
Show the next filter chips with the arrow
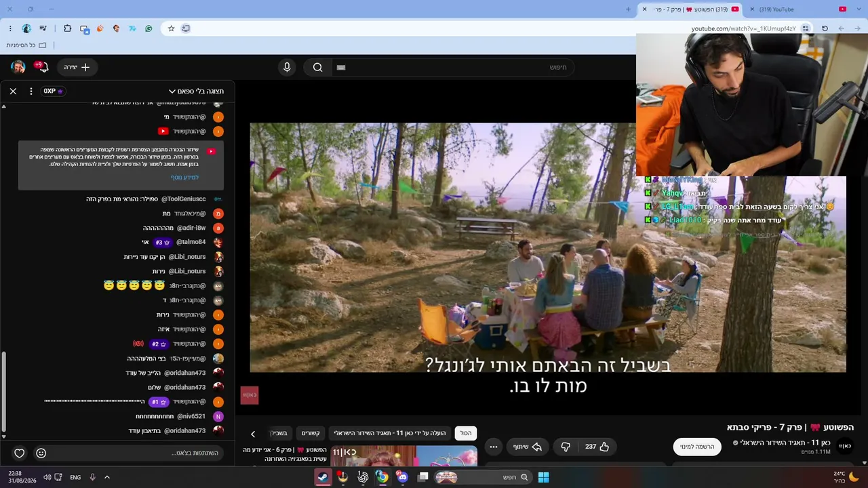tap(253, 434)
